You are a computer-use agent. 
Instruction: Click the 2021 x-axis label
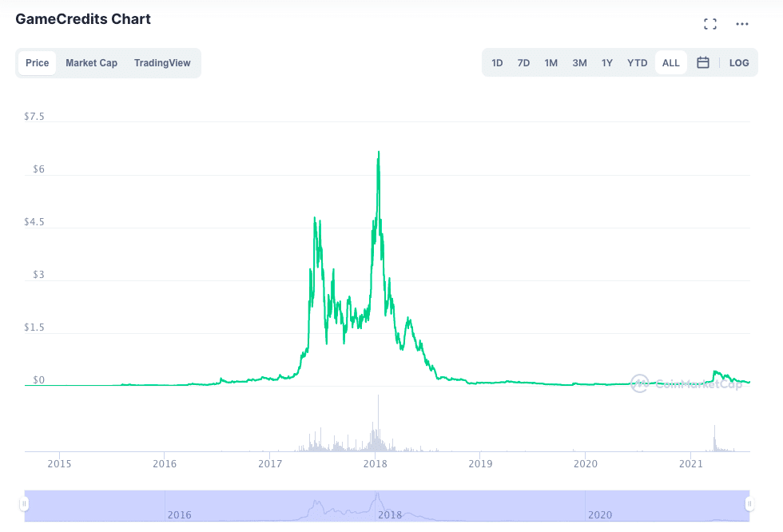coord(691,463)
